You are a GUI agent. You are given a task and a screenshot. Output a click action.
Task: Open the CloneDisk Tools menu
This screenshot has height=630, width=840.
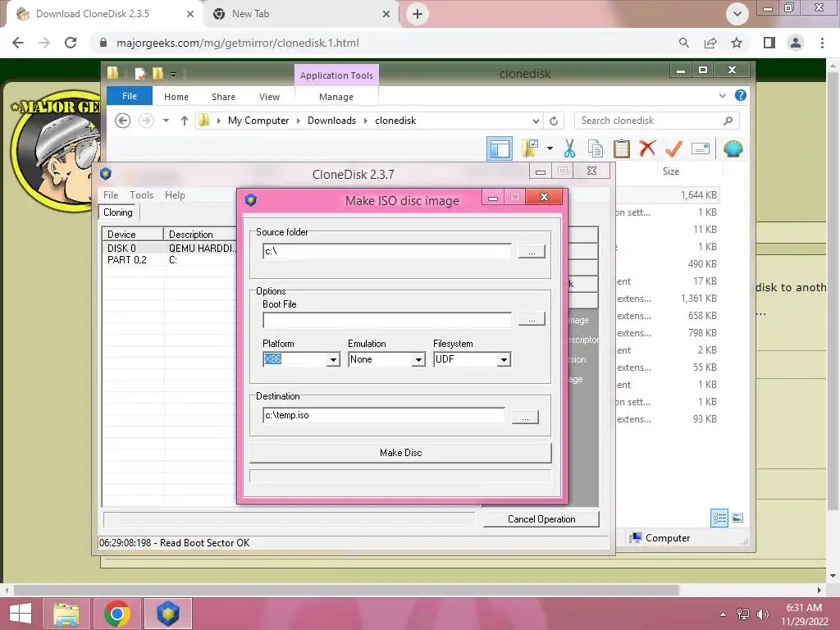tap(141, 195)
